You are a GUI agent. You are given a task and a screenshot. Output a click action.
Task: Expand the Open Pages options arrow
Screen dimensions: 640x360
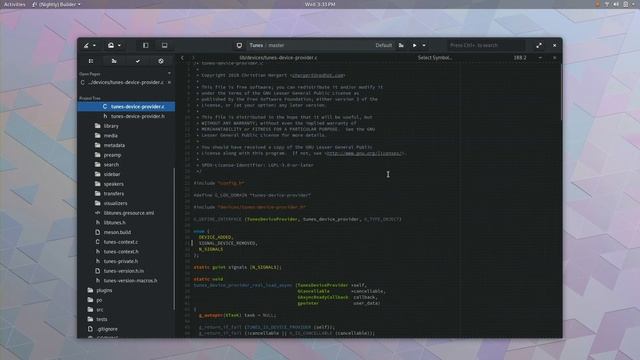coord(169,73)
